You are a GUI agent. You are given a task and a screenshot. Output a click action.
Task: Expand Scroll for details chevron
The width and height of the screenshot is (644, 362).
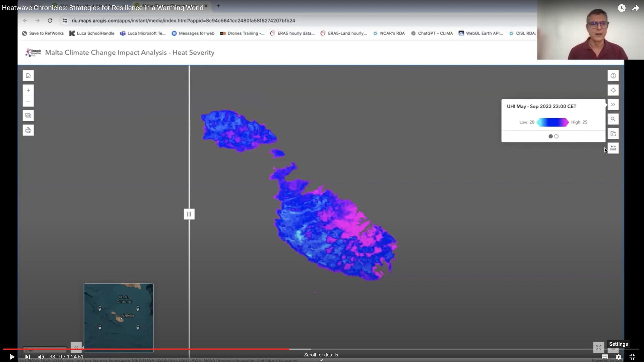point(321,360)
